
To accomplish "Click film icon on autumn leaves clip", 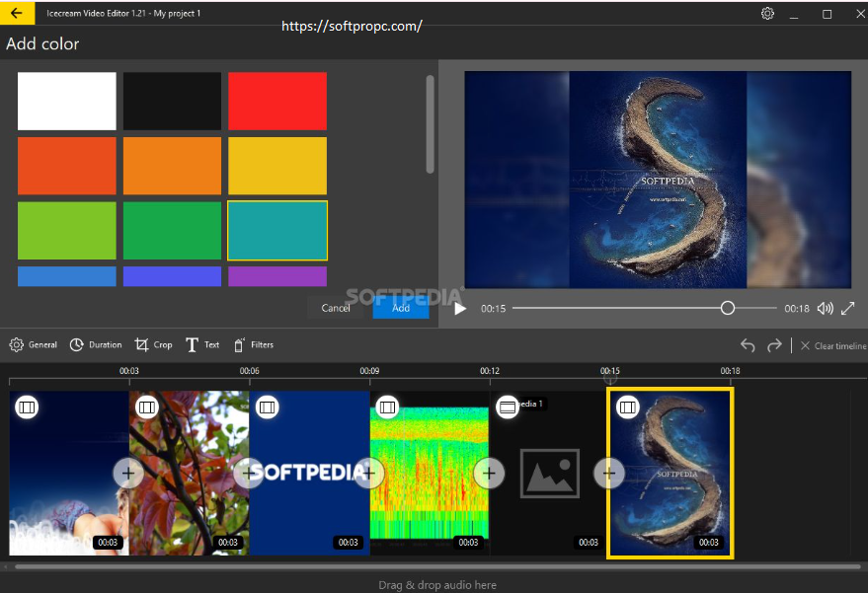I will click(x=147, y=408).
